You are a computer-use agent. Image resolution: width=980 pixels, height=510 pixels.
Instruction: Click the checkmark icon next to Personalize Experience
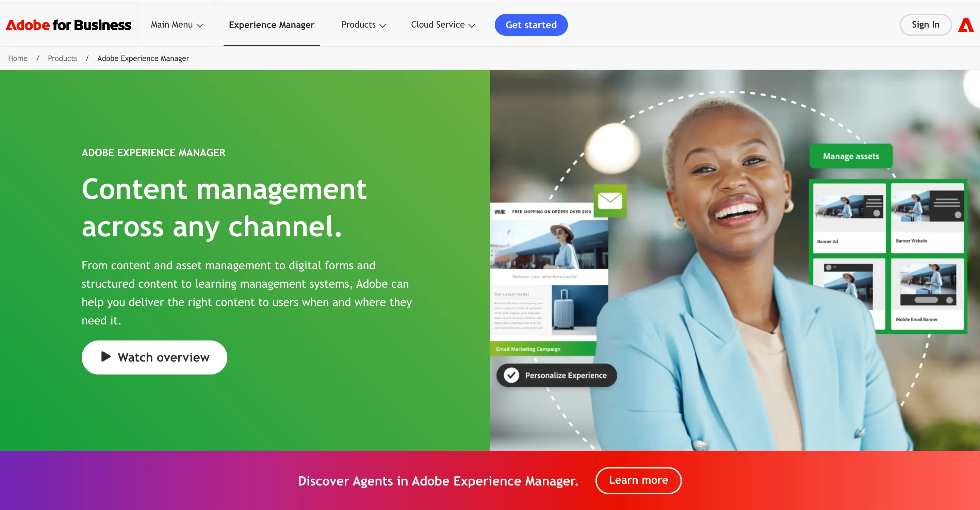pos(511,375)
